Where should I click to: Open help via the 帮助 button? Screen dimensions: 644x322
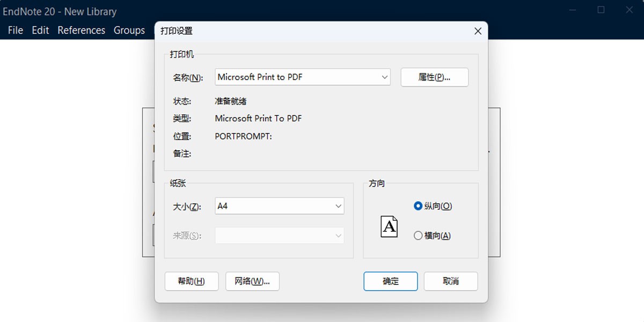click(192, 281)
